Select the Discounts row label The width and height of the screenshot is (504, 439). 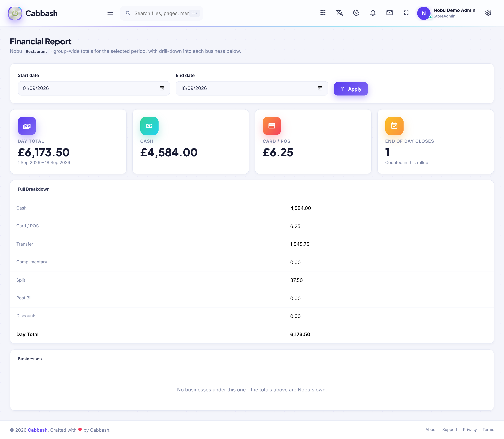(x=26, y=316)
